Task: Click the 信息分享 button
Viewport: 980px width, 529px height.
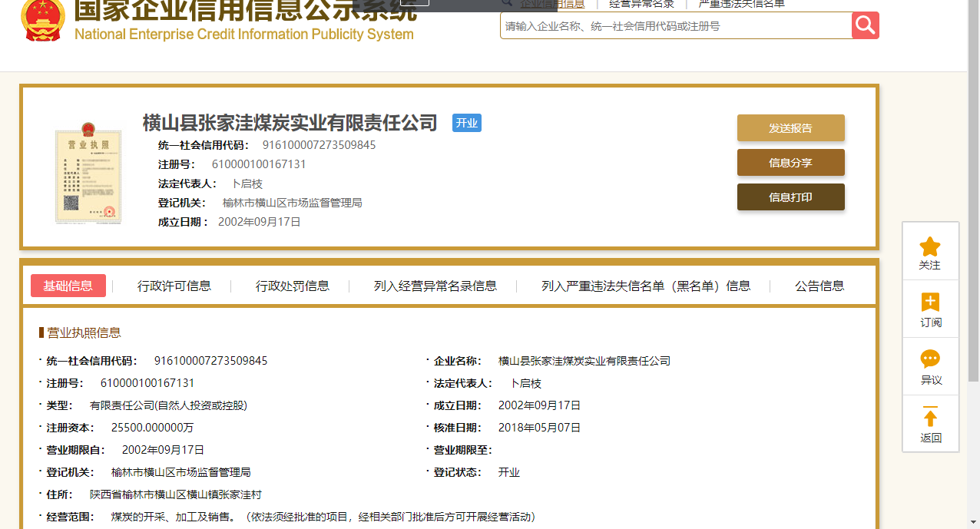Action: (x=790, y=163)
